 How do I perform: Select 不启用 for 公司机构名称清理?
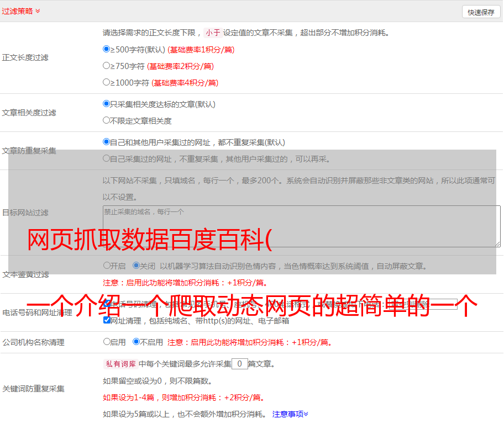coord(136,341)
